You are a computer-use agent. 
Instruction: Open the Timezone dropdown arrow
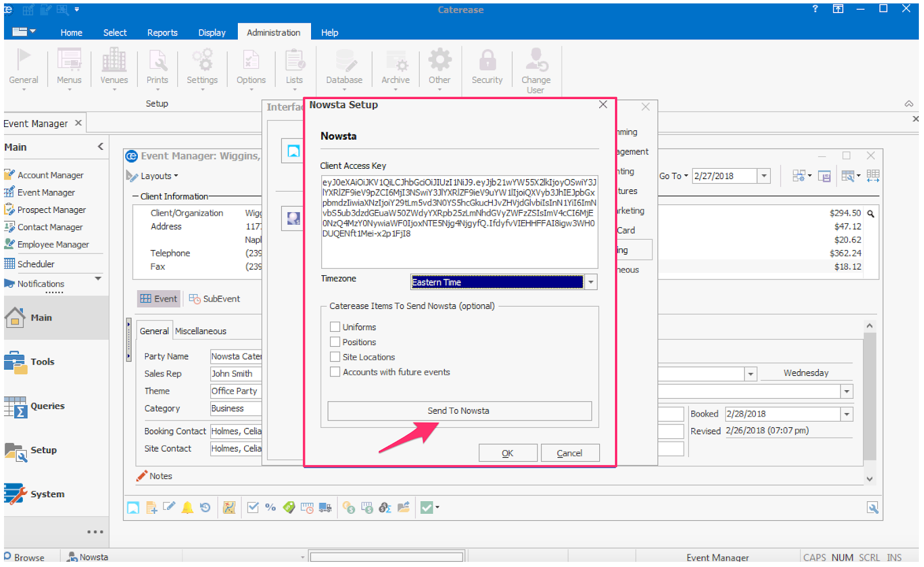point(591,282)
